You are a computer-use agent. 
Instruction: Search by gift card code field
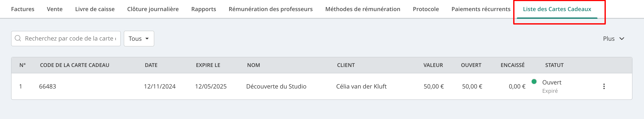tap(66, 39)
